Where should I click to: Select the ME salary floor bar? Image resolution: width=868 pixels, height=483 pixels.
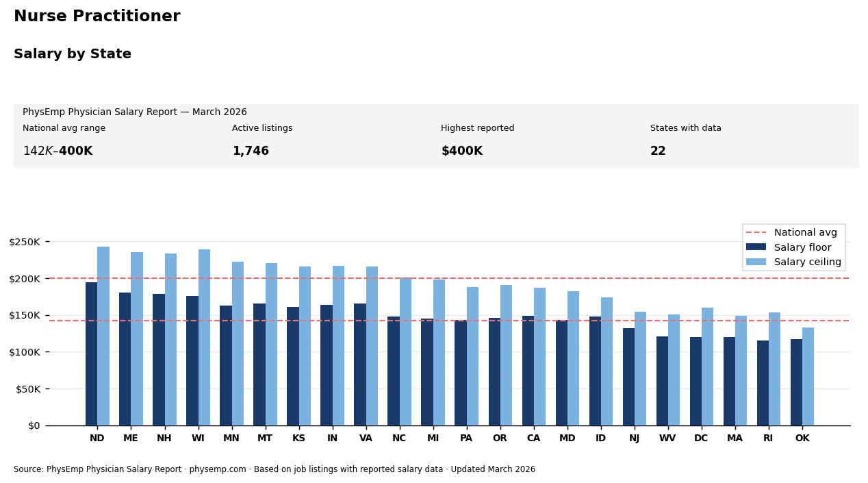tap(125, 356)
